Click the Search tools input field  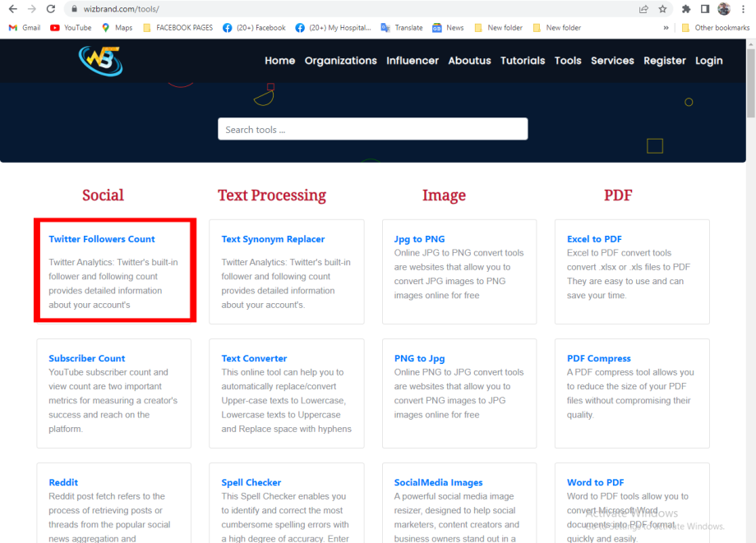[372, 129]
